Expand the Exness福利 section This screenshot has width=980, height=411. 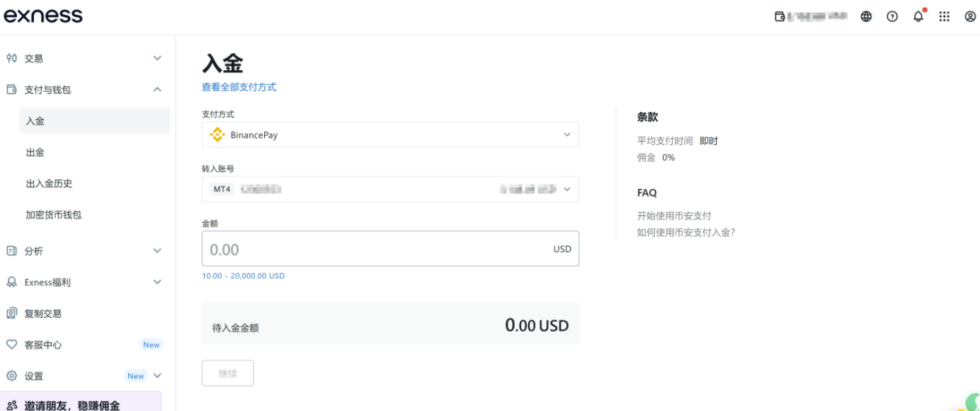click(157, 282)
